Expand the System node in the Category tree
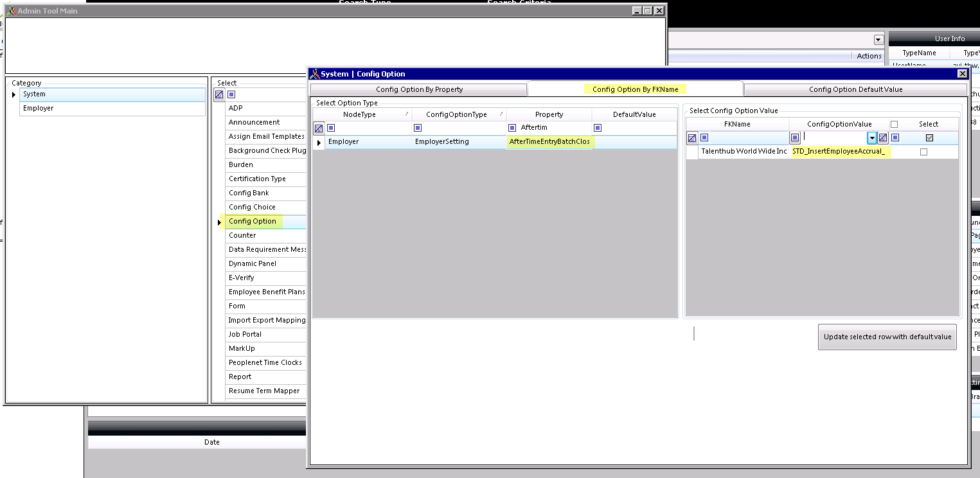 coord(14,94)
